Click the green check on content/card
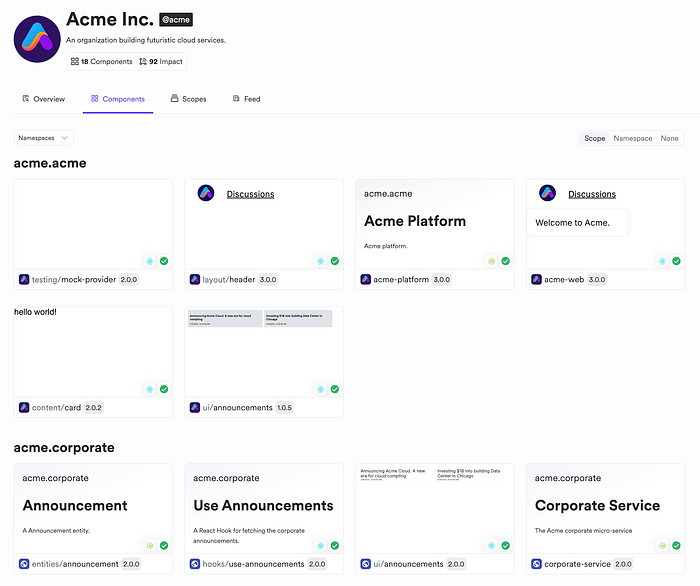This screenshot has height=586, width=700. pyautogui.click(x=164, y=389)
